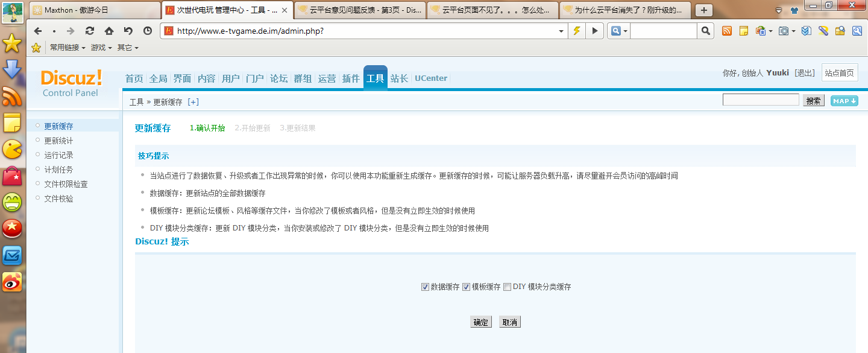Click the admin panel search input field
The image size is (868, 353).
point(761,100)
